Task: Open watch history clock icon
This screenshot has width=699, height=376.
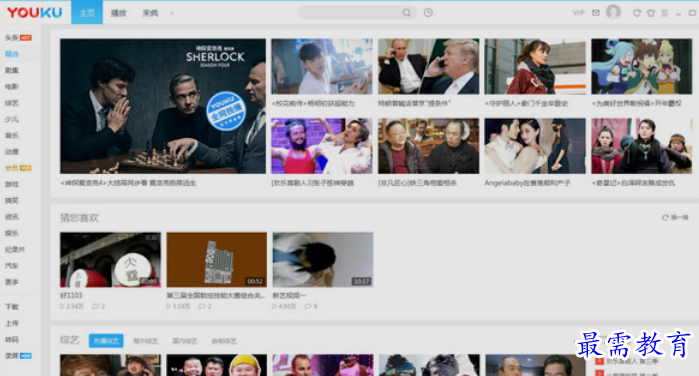Action: pyautogui.click(x=428, y=13)
